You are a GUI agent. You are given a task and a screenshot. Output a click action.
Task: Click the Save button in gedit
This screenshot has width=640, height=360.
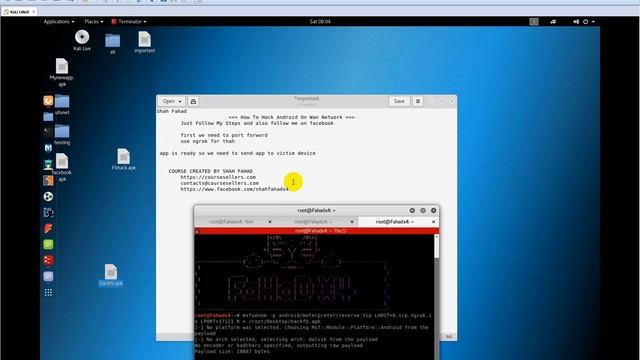(399, 101)
